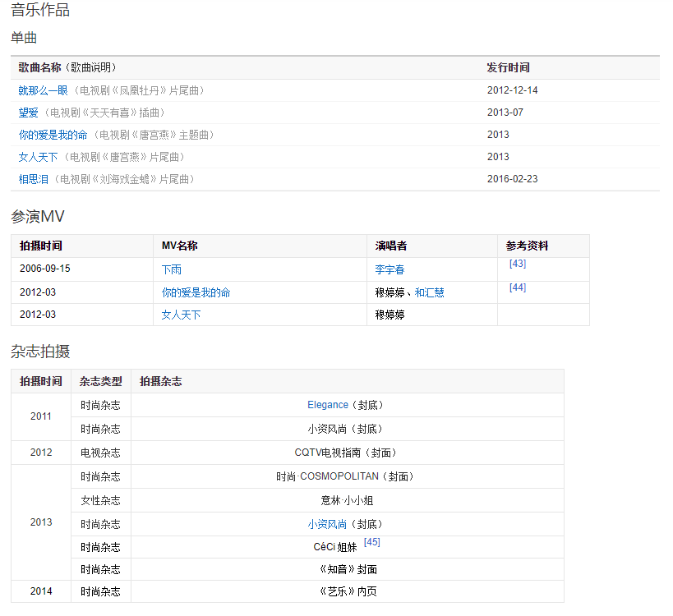Click reference citation [45] beside CéCi姐妹
The height and width of the screenshot is (616, 673).
click(371, 542)
